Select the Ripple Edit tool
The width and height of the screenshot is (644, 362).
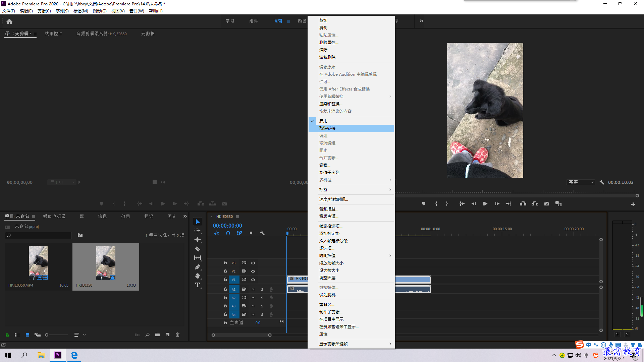(198, 240)
